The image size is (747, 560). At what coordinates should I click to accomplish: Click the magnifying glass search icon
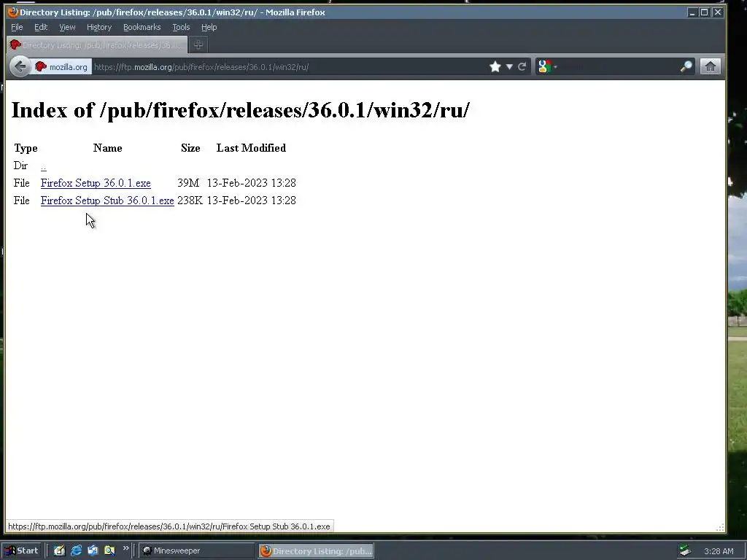(686, 66)
